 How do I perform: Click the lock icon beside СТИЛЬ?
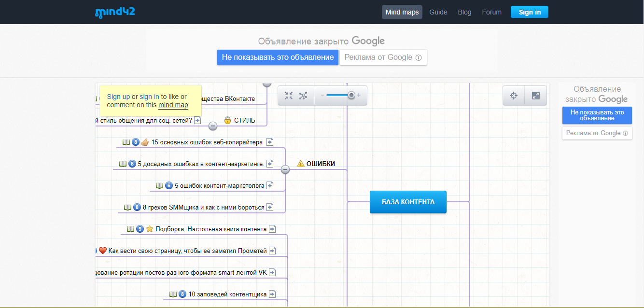pos(228,120)
